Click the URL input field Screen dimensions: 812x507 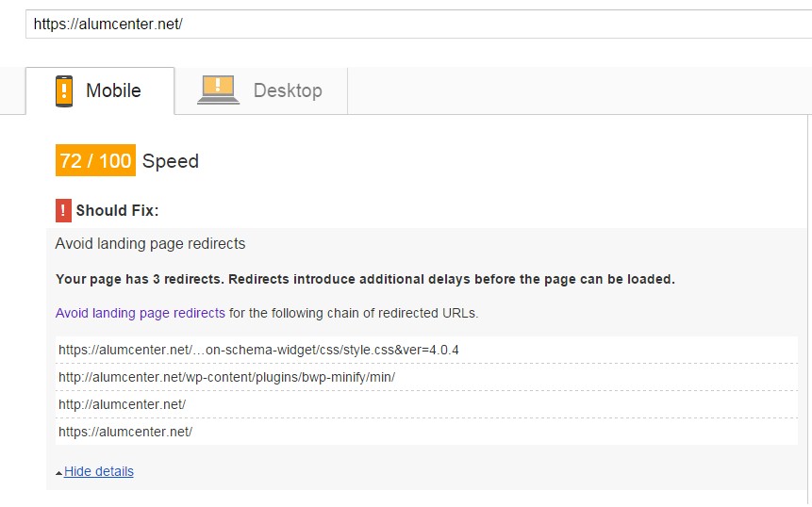pyautogui.click(x=419, y=24)
